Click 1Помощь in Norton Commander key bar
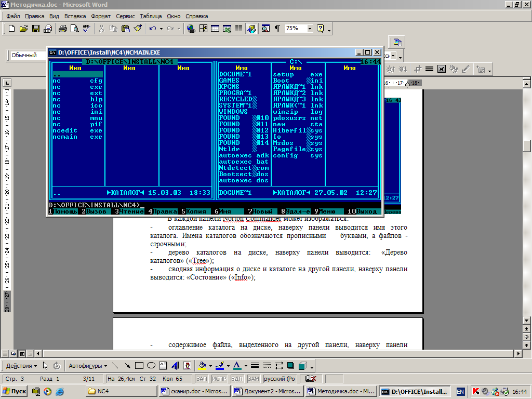 [x=63, y=211]
